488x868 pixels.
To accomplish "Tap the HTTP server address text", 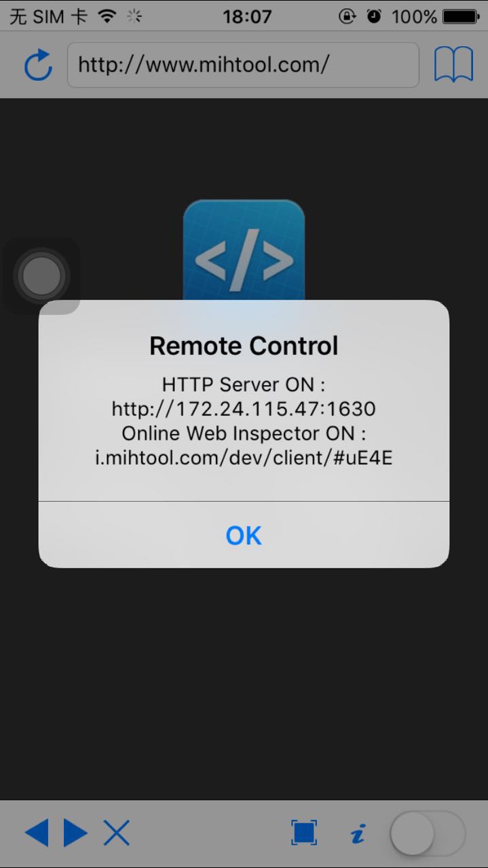I will pos(244,409).
